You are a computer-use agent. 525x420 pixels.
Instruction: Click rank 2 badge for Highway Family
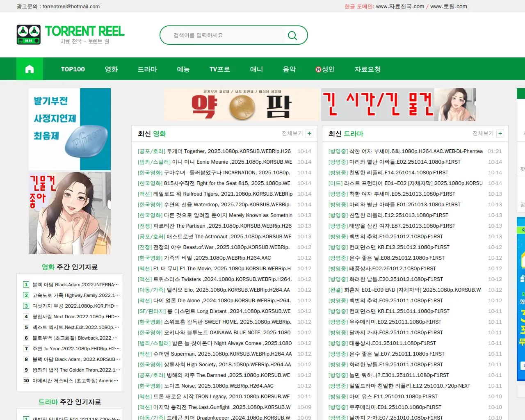[x=26, y=295]
